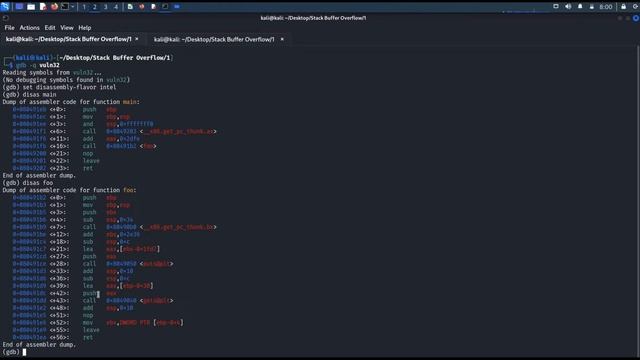The image size is (640, 360).
Task: Click main's <+23> ret instruction line
Action: 53,168
